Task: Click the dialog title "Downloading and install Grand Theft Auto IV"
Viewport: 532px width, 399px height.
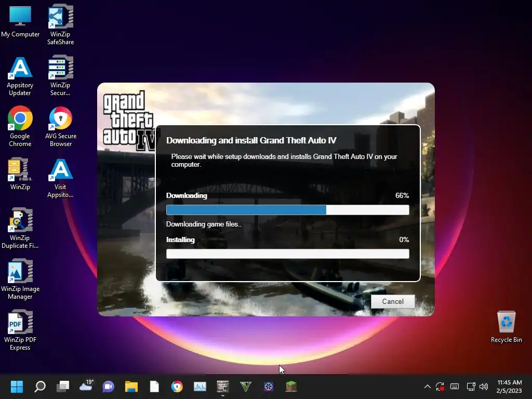Action: [251, 140]
